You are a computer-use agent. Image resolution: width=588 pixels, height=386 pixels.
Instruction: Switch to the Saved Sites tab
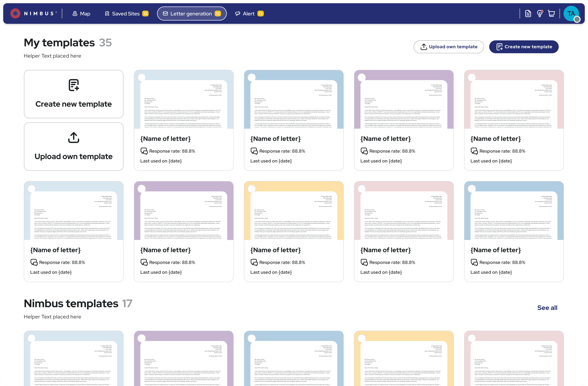click(126, 14)
